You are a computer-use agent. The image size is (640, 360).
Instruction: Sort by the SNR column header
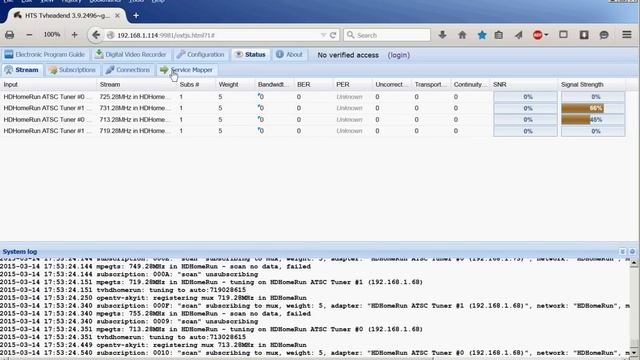click(524, 84)
